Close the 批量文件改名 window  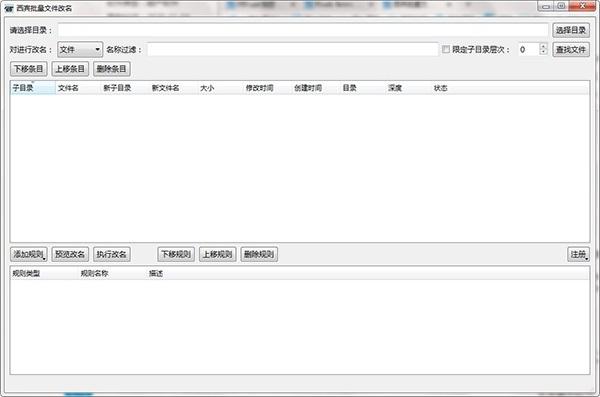pyautogui.click(x=582, y=6)
